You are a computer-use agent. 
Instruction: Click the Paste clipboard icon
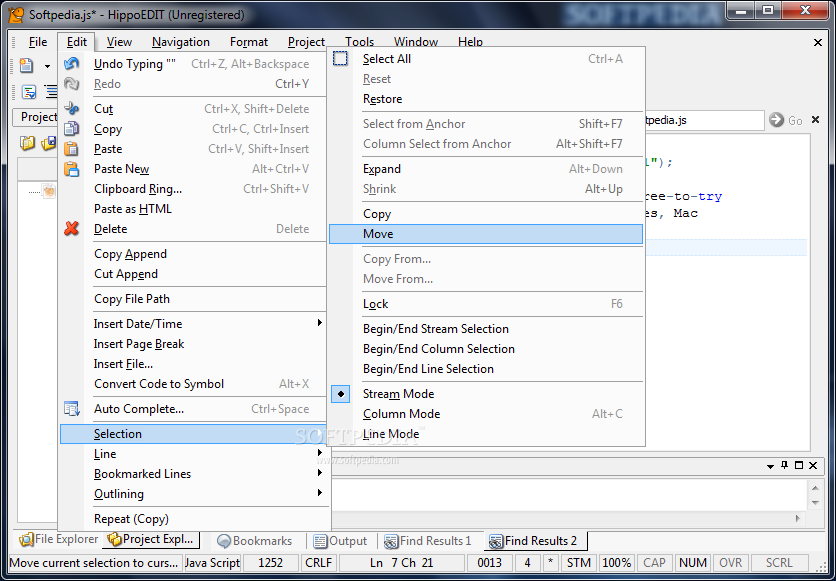(x=71, y=149)
